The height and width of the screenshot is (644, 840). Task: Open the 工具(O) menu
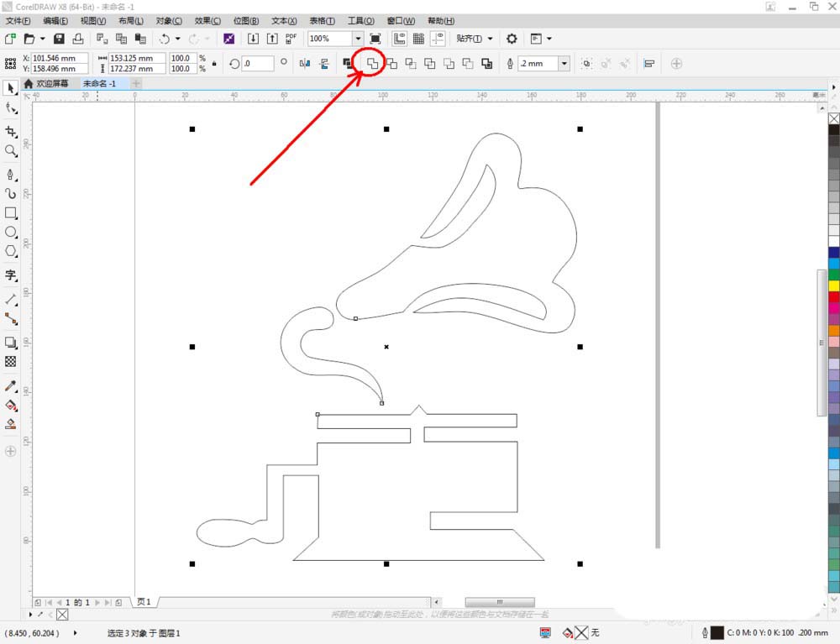click(x=361, y=21)
